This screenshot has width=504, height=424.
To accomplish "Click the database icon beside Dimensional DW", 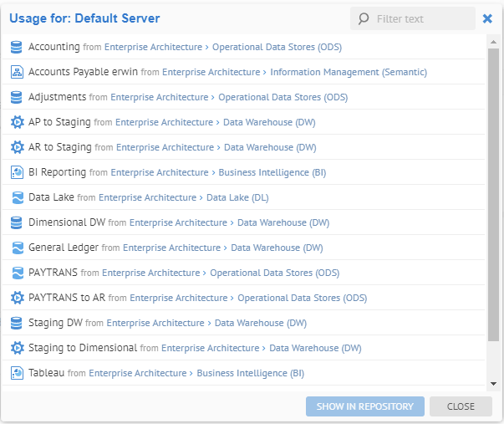I will [x=17, y=223].
